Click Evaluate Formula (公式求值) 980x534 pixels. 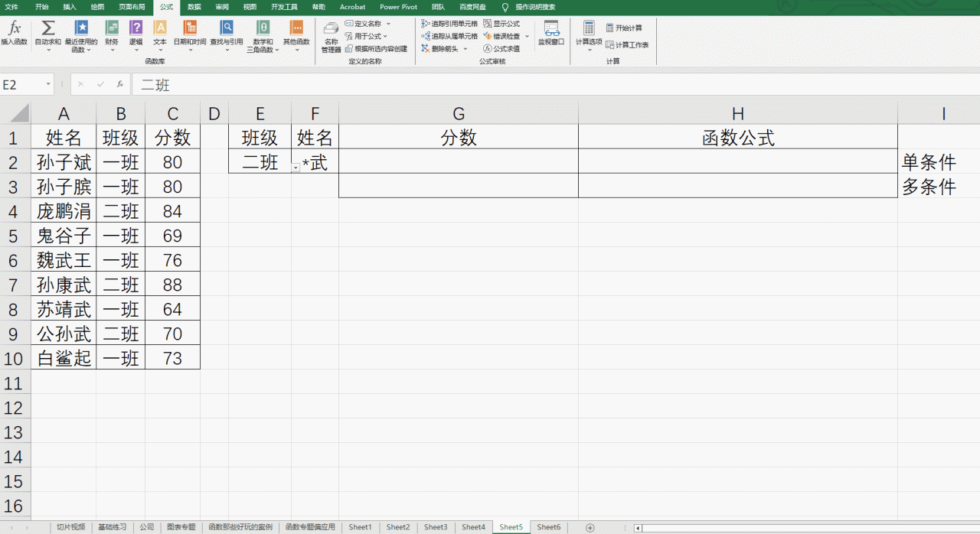click(x=501, y=48)
